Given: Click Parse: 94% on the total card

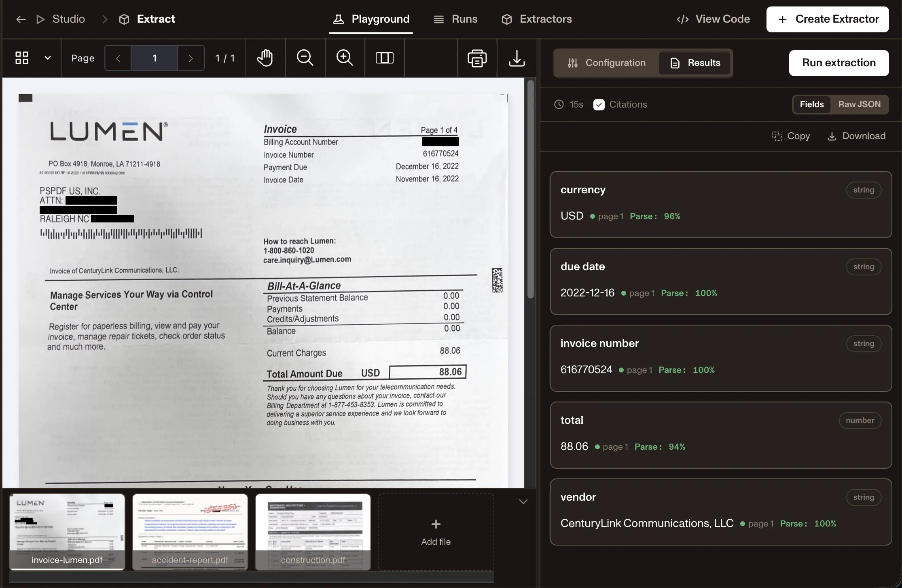Looking at the screenshot, I should (x=660, y=447).
